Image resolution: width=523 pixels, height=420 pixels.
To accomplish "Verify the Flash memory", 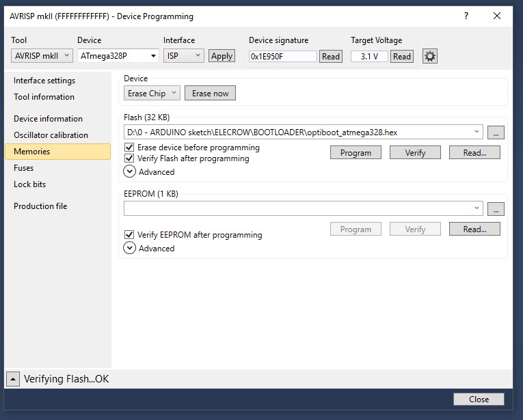I will click(415, 152).
